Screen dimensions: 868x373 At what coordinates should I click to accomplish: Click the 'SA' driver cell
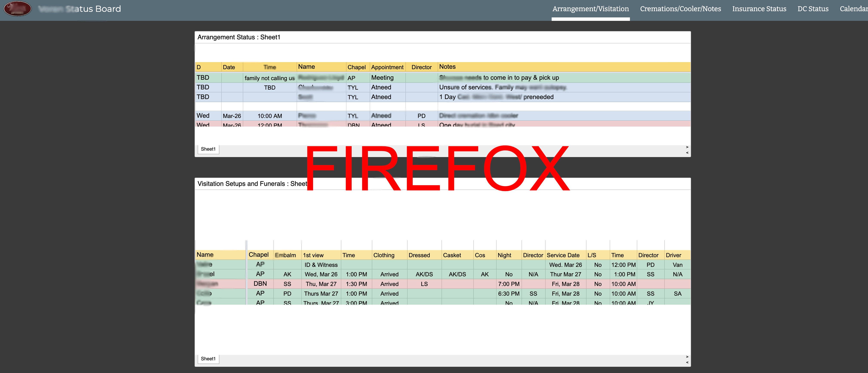pos(677,294)
